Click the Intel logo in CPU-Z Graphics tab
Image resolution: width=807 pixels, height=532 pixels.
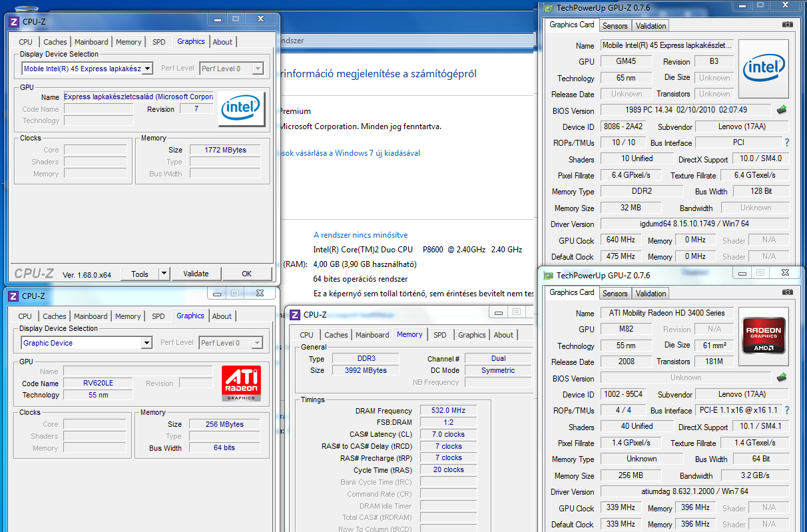coord(242,109)
